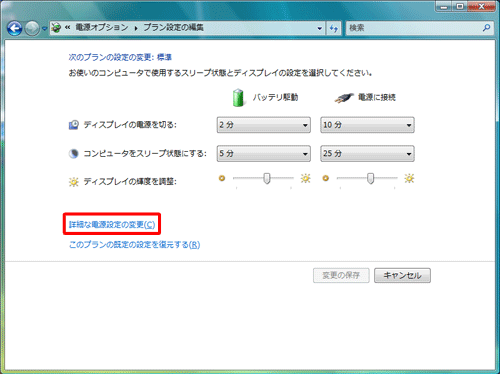Open 詳細な電源設定の変更(C) link

(112, 225)
